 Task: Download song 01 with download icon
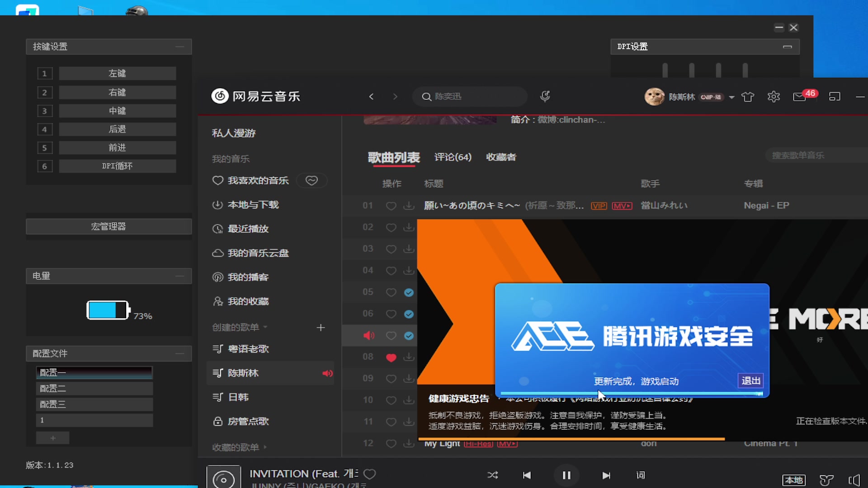409,206
